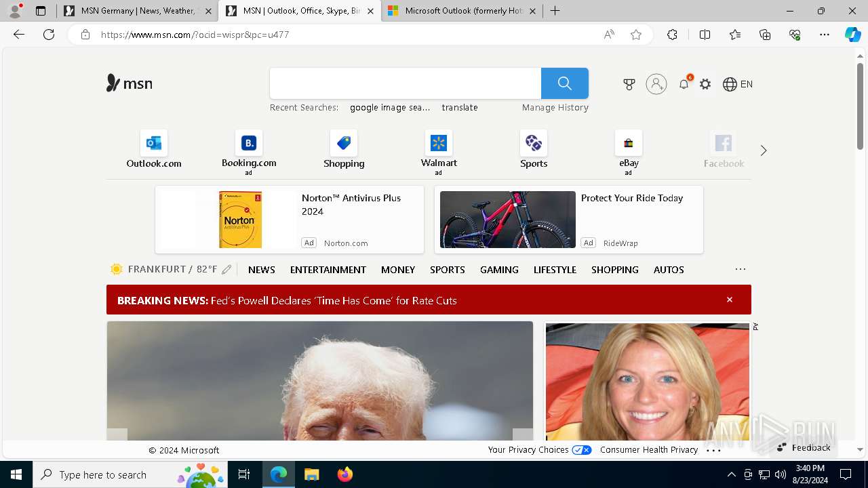Open browser profile avatar
Screen dimensions: 868x488
click(x=14, y=11)
